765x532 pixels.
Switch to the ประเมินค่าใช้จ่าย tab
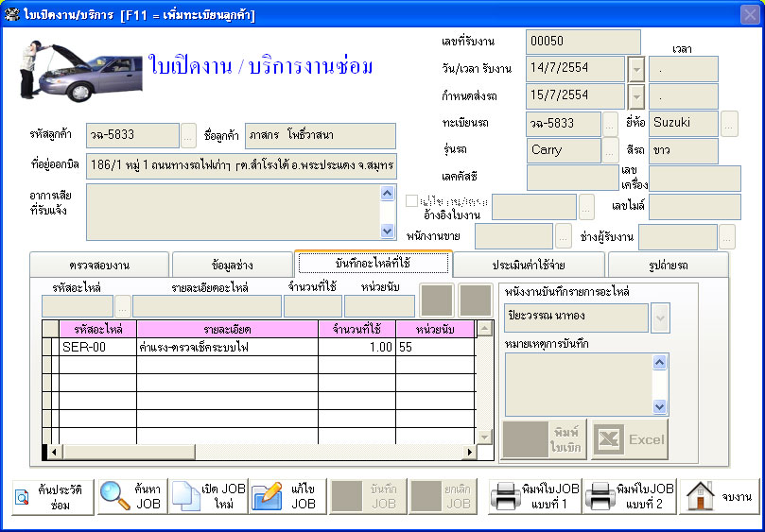point(529,265)
